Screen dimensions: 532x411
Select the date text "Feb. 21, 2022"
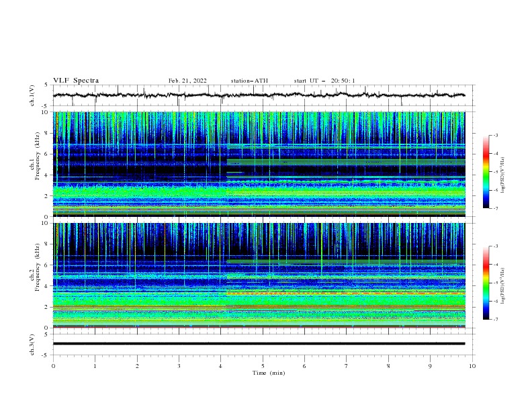(187, 81)
